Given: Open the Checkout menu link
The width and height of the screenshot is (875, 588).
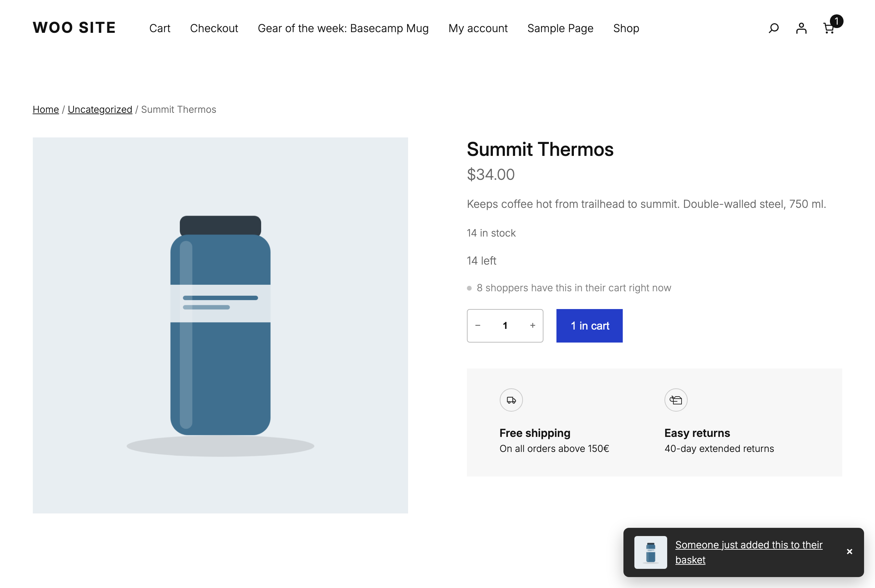Looking at the screenshot, I should pos(214,28).
